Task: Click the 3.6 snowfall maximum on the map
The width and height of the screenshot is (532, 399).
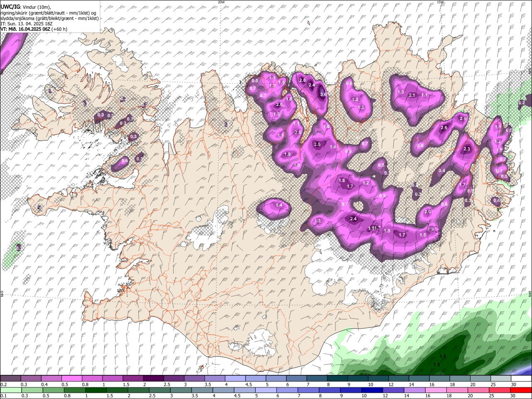Action: tap(324, 94)
